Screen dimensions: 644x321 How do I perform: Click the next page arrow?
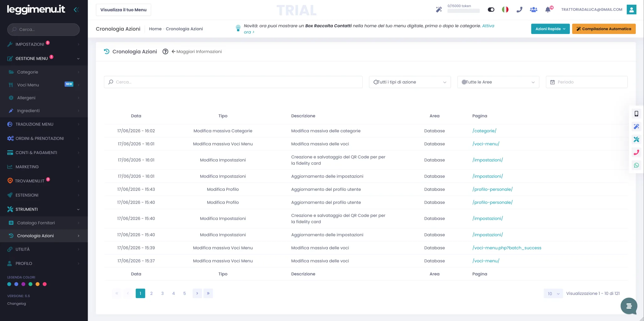coord(197,293)
